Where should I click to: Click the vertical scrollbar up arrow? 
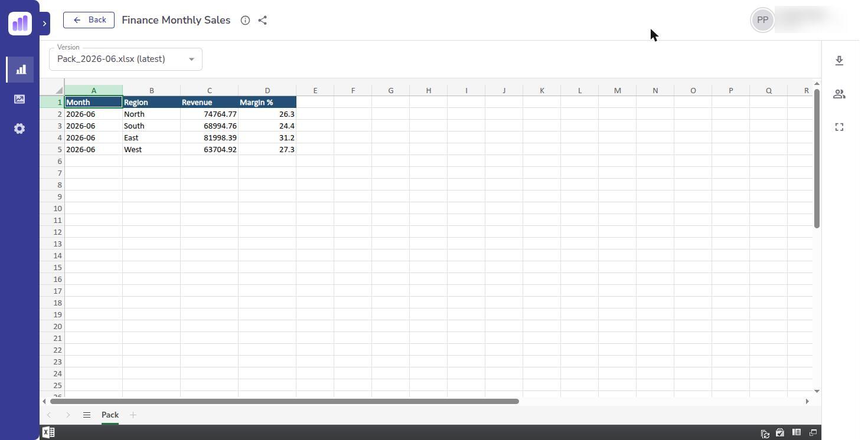(817, 83)
